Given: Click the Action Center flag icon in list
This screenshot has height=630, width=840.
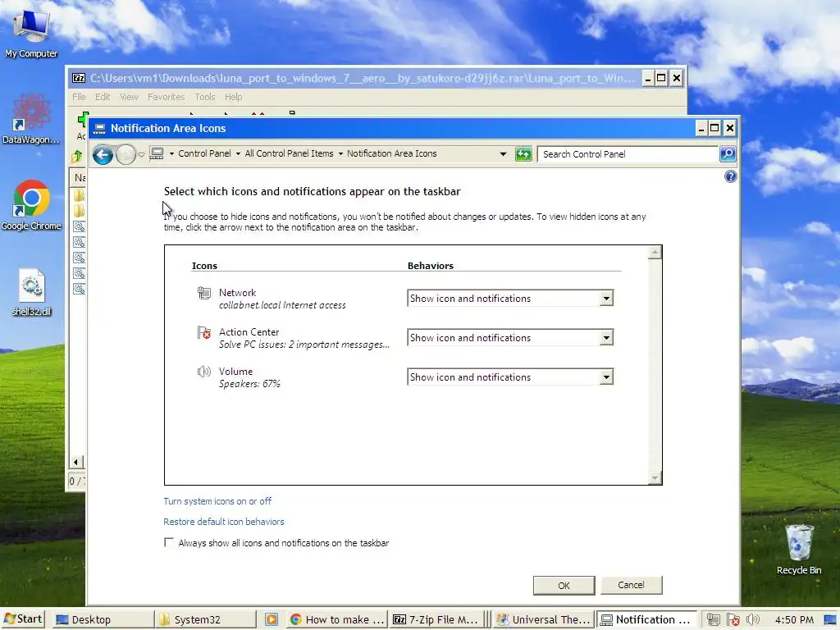Looking at the screenshot, I should (x=204, y=332).
